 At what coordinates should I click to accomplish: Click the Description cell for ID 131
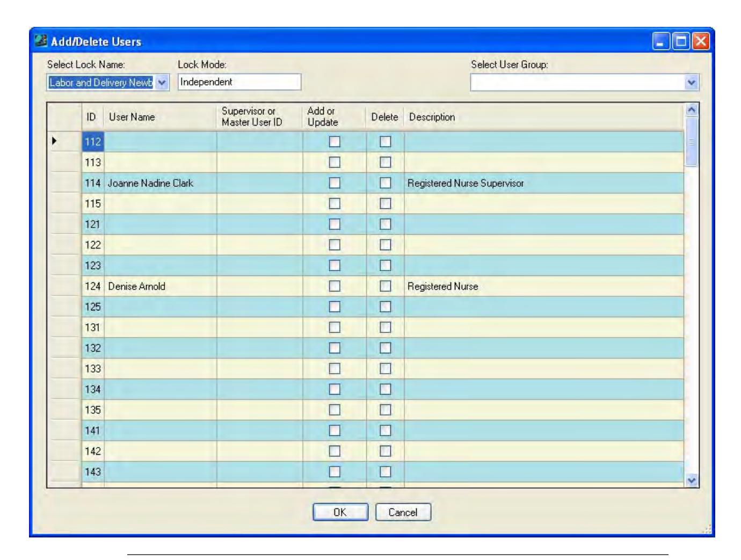pyautogui.click(x=544, y=328)
